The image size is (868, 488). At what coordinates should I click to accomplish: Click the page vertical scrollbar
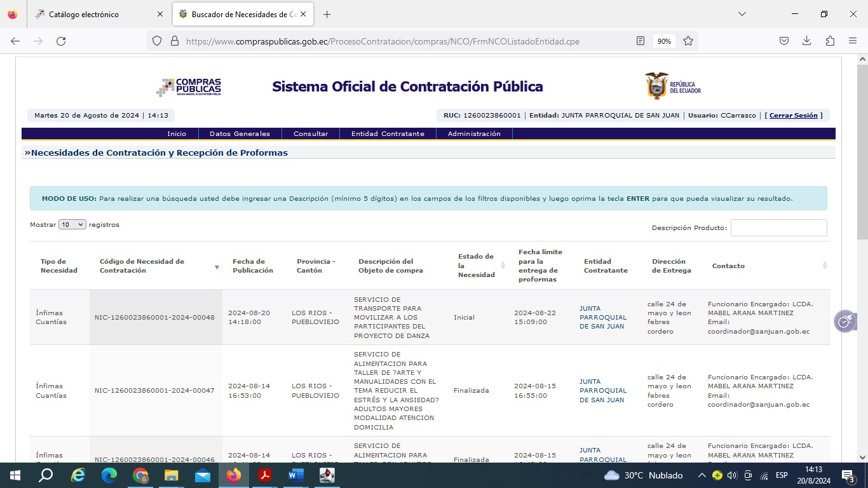(862, 254)
